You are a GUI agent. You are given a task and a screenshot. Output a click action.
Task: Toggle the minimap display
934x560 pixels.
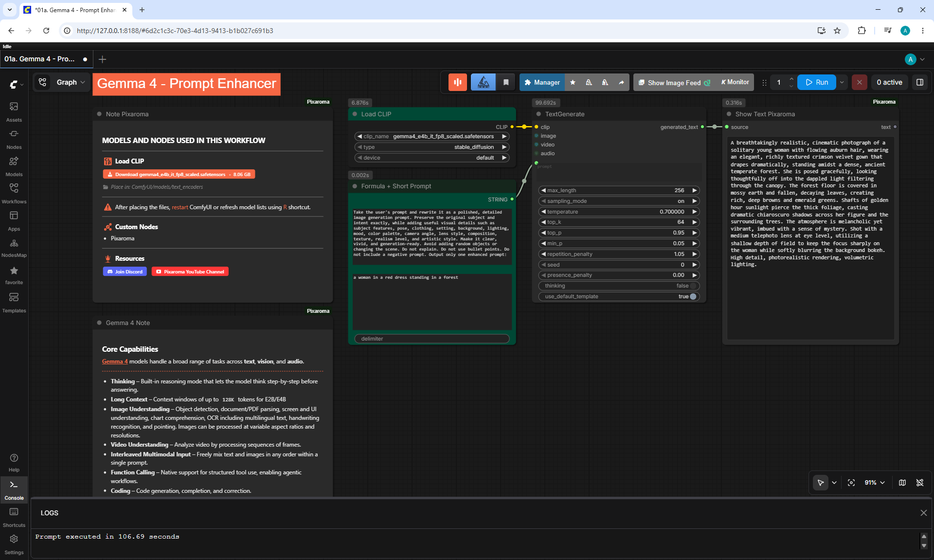pos(902,483)
